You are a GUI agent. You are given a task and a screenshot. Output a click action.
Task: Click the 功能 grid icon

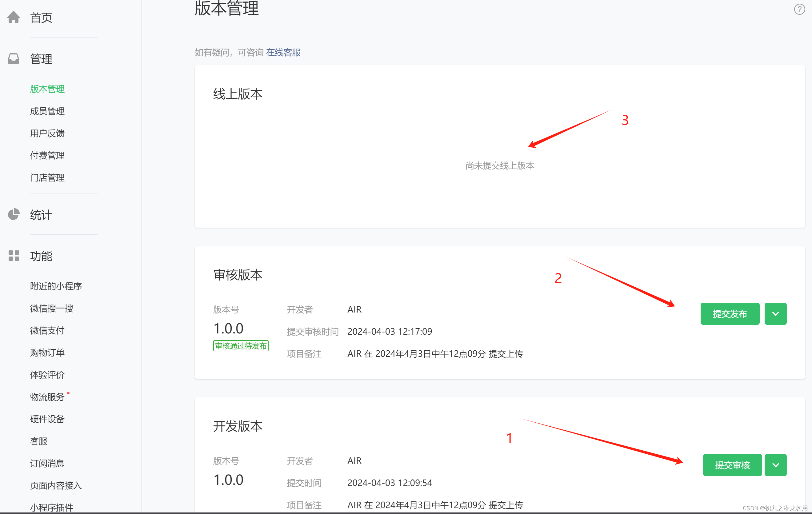(x=14, y=256)
